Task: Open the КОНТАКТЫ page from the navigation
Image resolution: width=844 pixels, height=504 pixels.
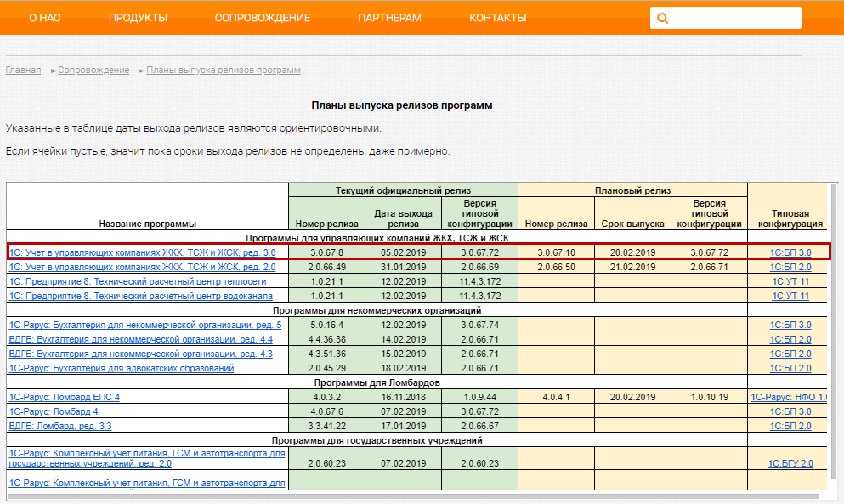Action: pos(498,18)
